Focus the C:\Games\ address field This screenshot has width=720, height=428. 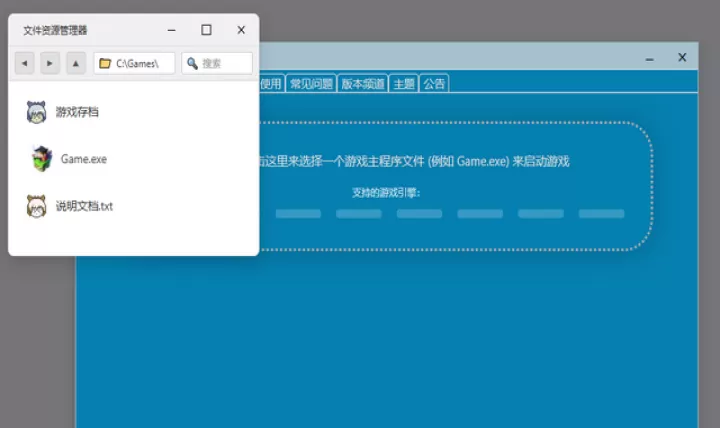134,63
